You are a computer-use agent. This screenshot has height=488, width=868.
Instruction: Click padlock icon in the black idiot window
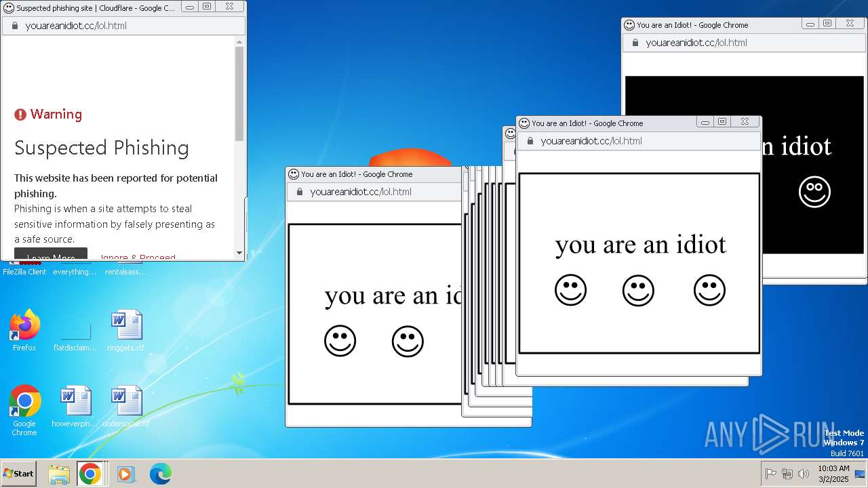(635, 43)
